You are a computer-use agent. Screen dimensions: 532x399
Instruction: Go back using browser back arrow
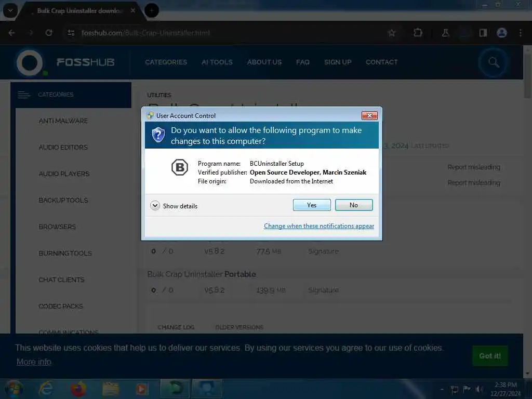11,33
